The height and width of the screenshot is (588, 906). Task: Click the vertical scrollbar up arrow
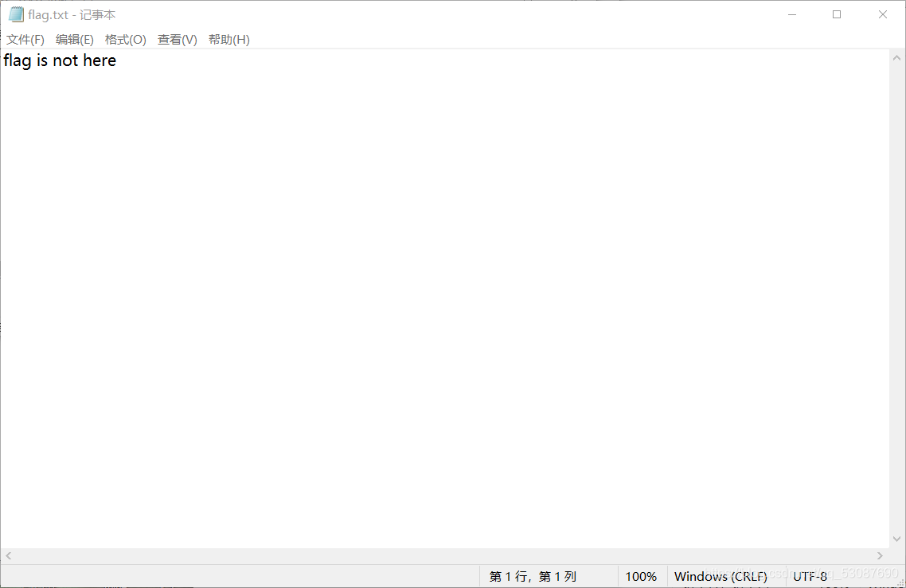point(896,58)
